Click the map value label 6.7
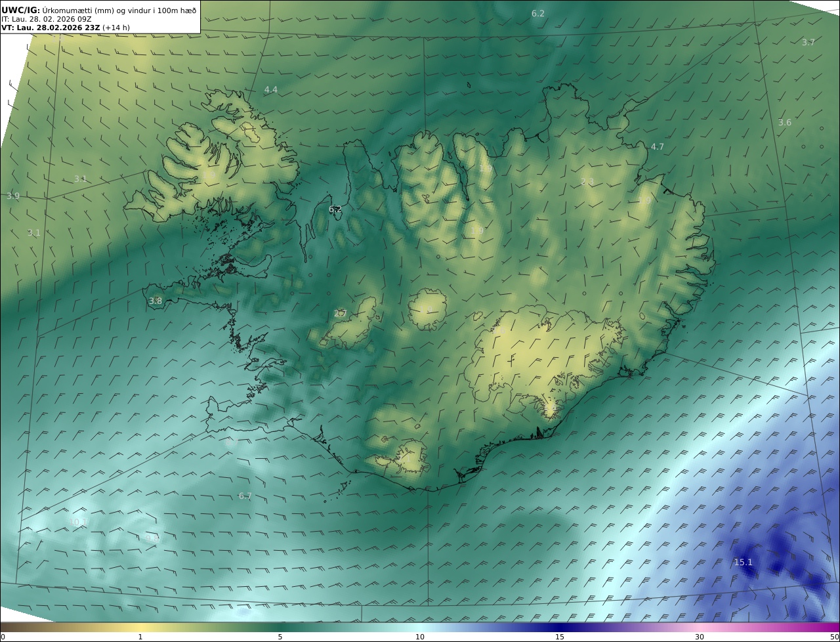840x642 pixels. [245, 496]
